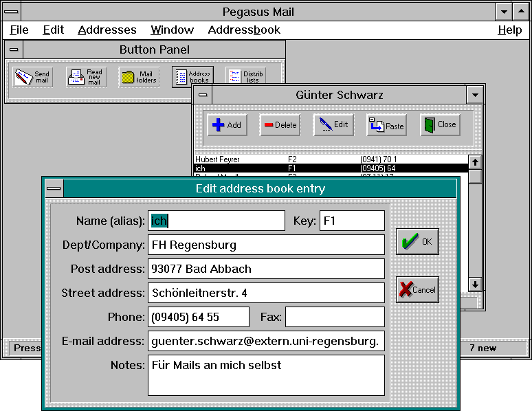
Task: Open Send mail from Button Panel
Action: pos(32,77)
